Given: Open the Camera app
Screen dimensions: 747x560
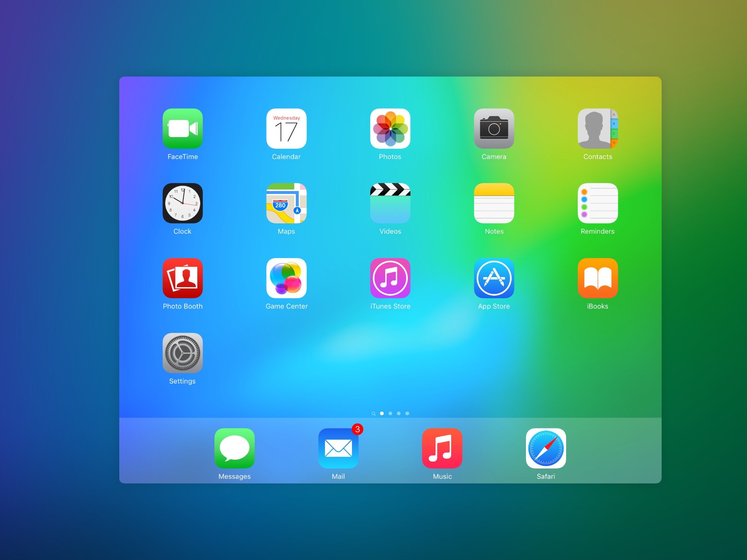Looking at the screenshot, I should click(494, 129).
